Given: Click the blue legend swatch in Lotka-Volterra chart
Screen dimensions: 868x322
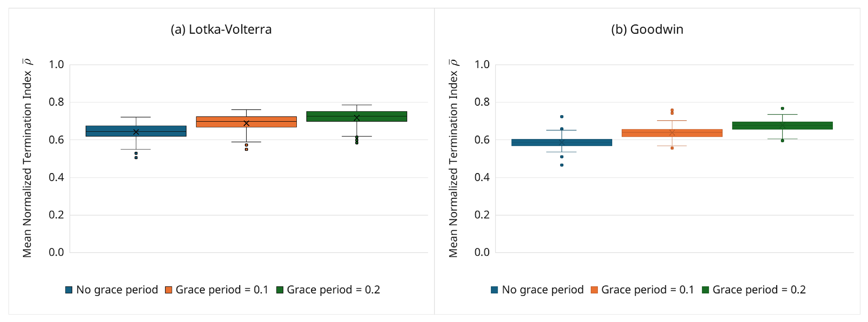Looking at the screenshot, I should click(69, 290).
